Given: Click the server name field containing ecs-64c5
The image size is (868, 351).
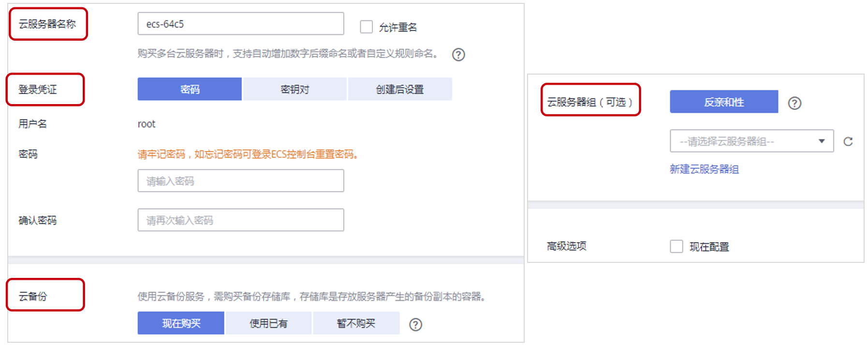Looking at the screenshot, I should (241, 24).
